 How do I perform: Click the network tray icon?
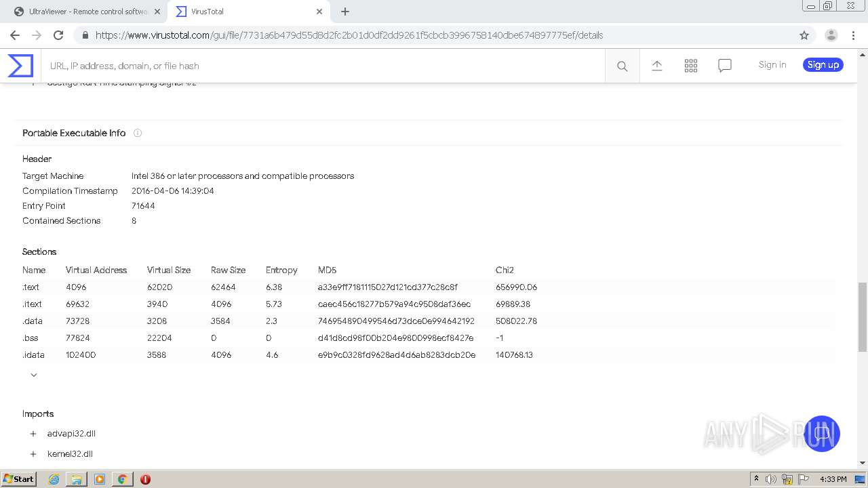point(787,479)
